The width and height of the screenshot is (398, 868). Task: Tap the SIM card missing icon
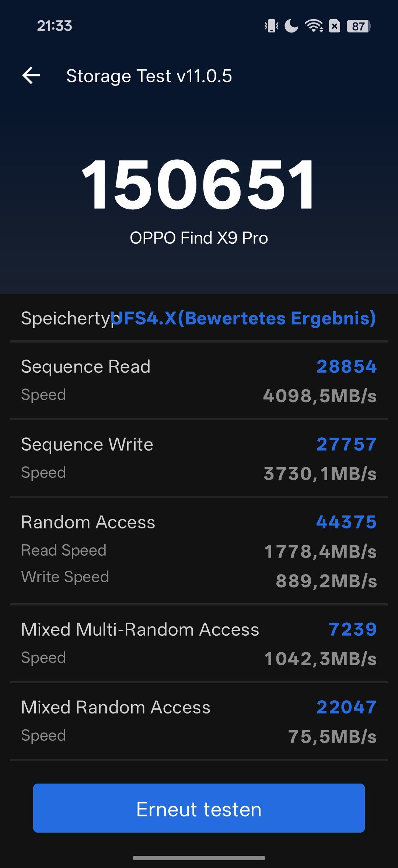coord(335,26)
